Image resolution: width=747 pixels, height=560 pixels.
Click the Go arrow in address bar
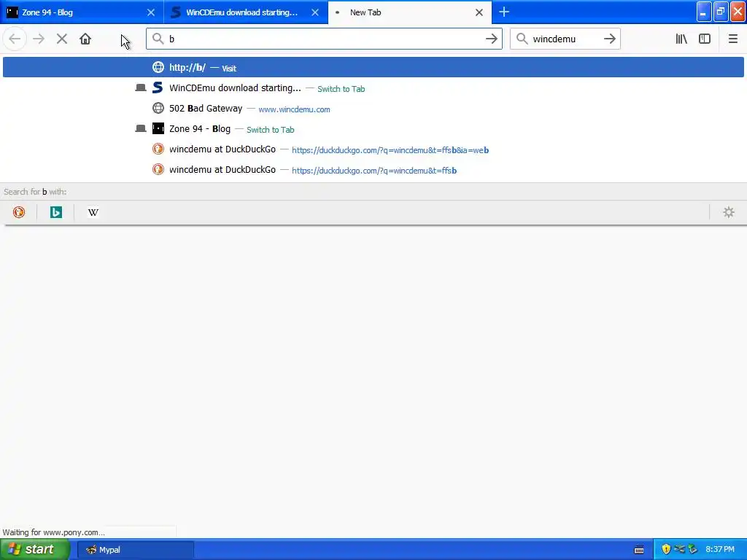(x=491, y=39)
